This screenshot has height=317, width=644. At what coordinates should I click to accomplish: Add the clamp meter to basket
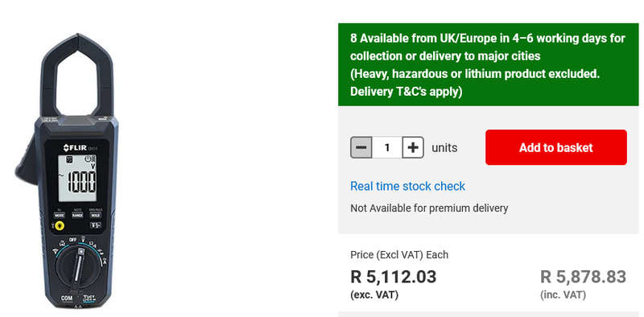(x=556, y=147)
